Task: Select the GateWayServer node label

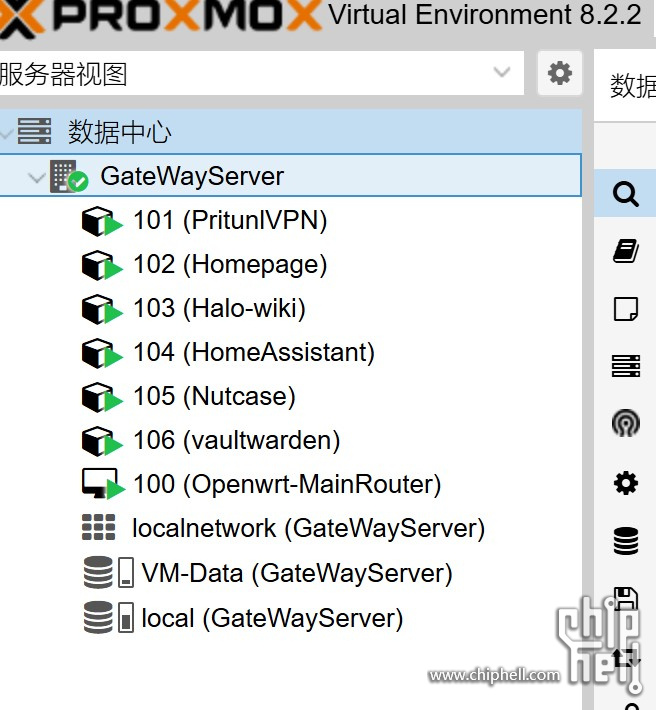Action: click(192, 176)
